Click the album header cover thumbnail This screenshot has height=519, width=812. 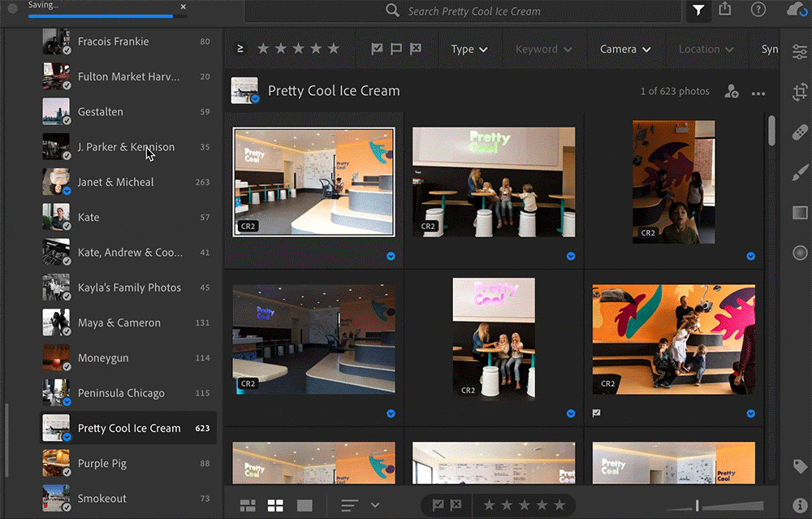tap(244, 91)
